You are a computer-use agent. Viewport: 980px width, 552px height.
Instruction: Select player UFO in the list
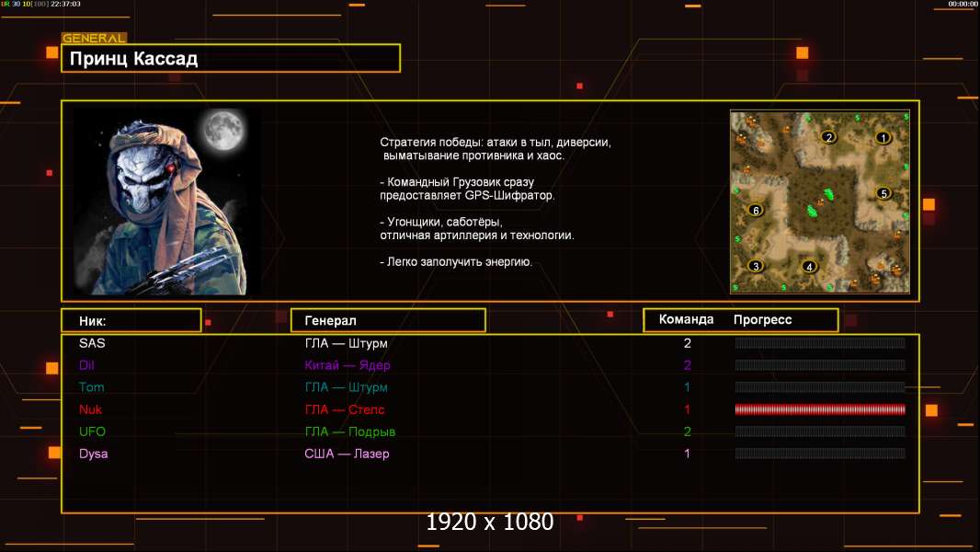92,431
